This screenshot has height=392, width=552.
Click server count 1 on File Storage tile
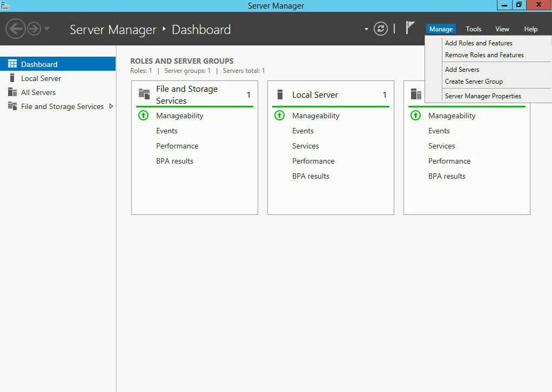pyautogui.click(x=248, y=95)
